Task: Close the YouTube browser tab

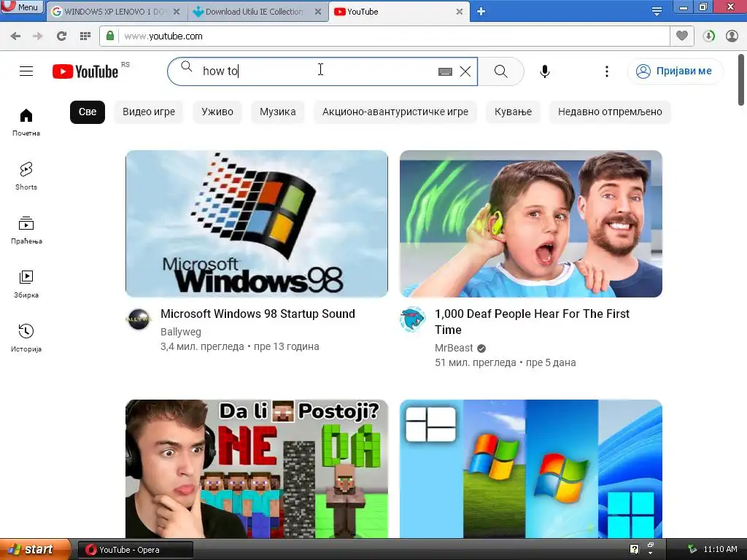Action: pyautogui.click(x=460, y=12)
